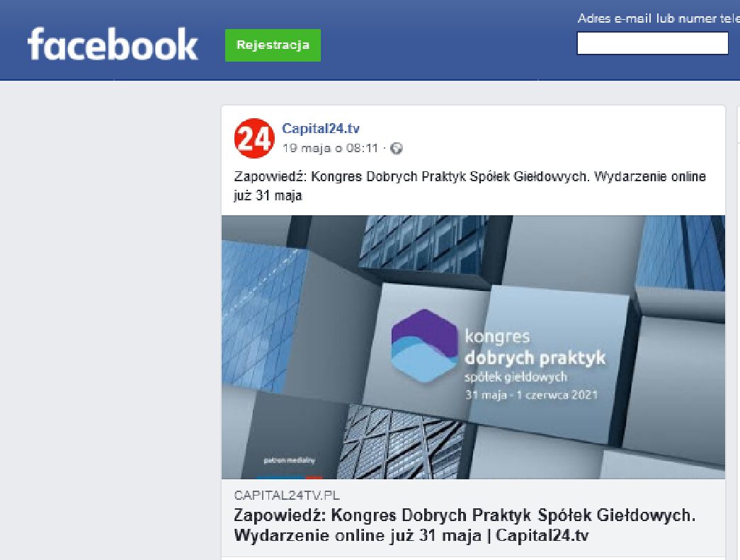Click the purple-blue hexagon Kongres logo
Viewport: 740px width, 560px height.
(x=425, y=345)
